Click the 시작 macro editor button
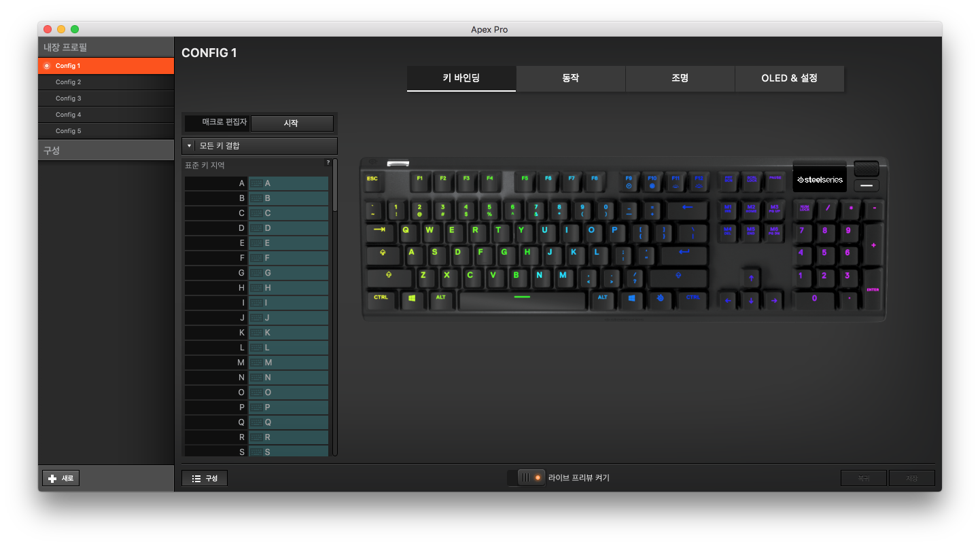 pyautogui.click(x=292, y=124)
